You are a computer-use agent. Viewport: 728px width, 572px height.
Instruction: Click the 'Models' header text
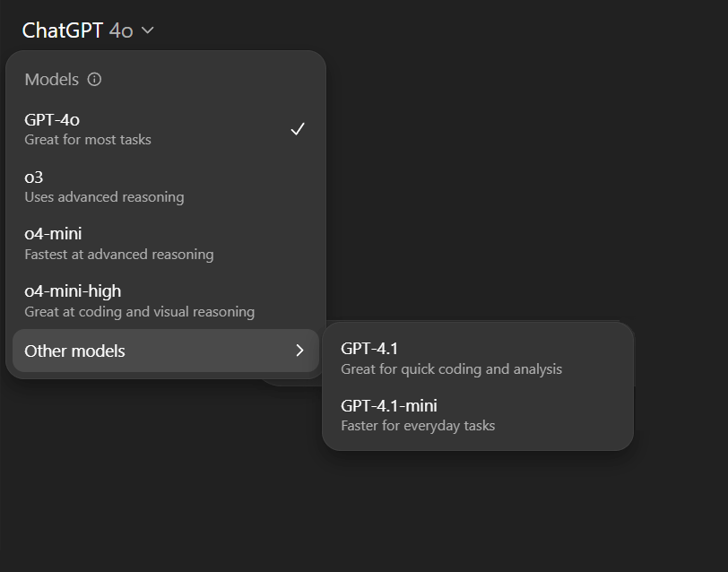[51, 80]
